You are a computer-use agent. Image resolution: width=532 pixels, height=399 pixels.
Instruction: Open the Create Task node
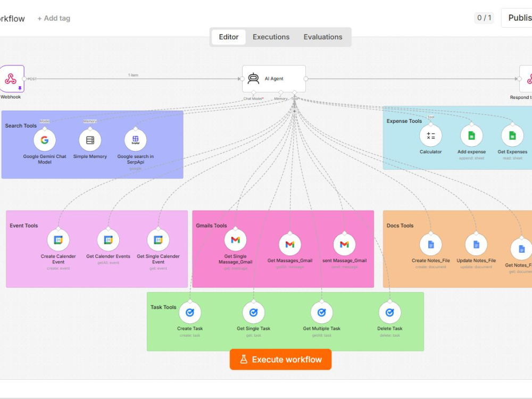(x=190, y=312)
